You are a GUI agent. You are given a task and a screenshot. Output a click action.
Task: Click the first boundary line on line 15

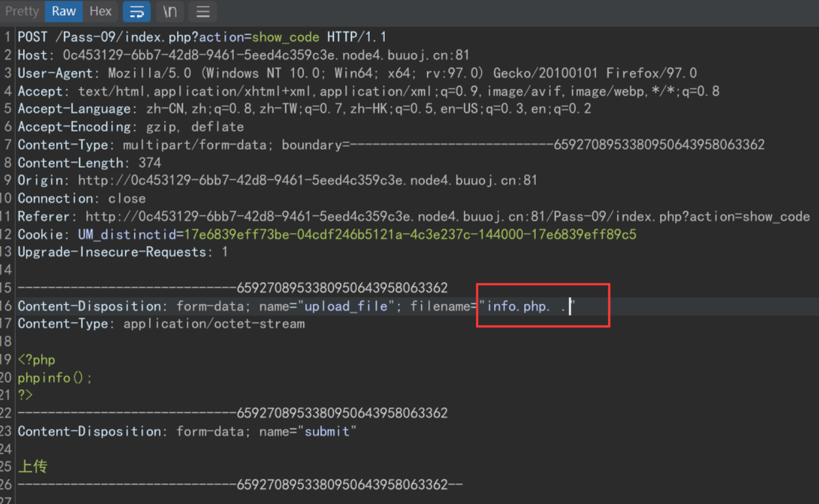click(233, 288)
